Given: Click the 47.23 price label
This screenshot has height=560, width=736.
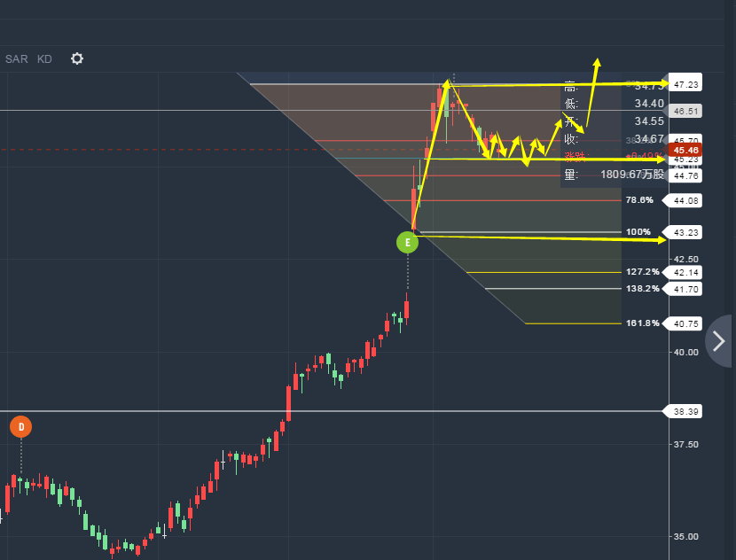Looking at the screenshot, I should point(685,84).
